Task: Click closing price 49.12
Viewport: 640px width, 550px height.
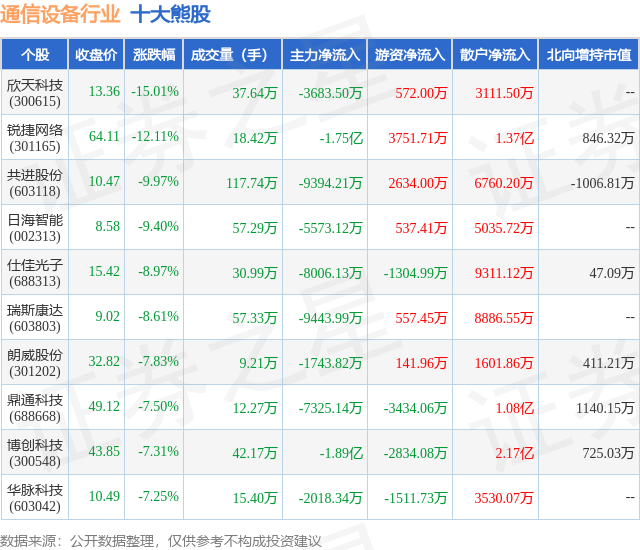Action: click(x=104, y=406)
